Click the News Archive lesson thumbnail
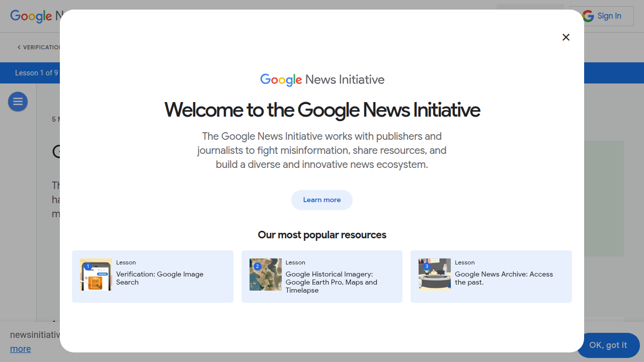The width and height of the screenshot is (644, 362). pyautogui.click(x=435, y=275)
